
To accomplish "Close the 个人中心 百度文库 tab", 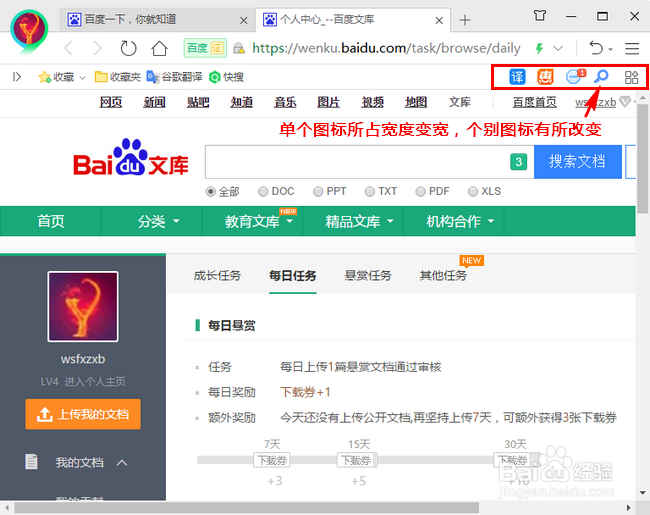I will (x=439, y=20).
